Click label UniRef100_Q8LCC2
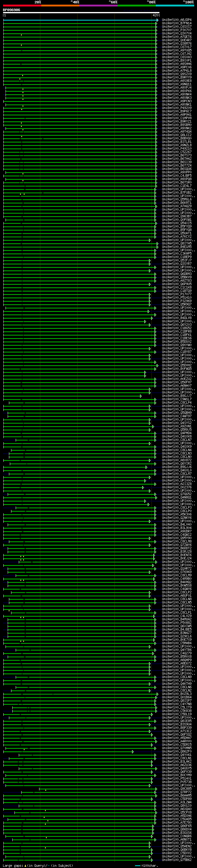Screen dimensions: 197x868 177,135
